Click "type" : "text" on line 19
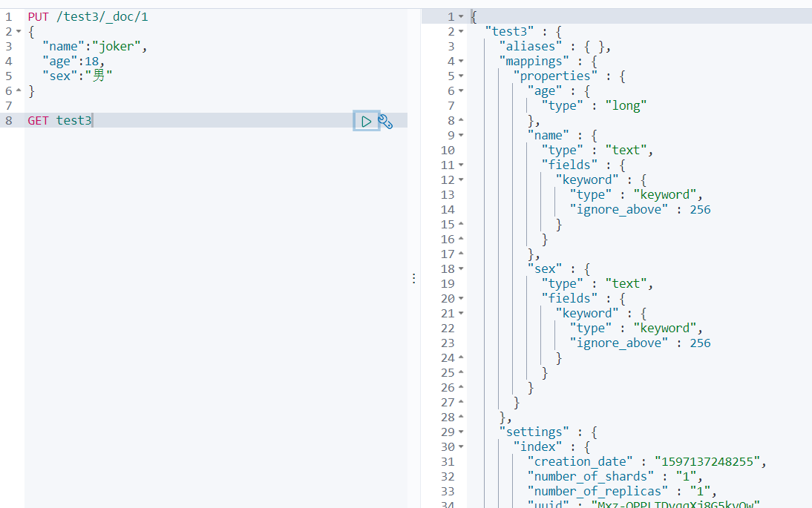The width and height of the screenshot is (812, 508). point(597,284)
